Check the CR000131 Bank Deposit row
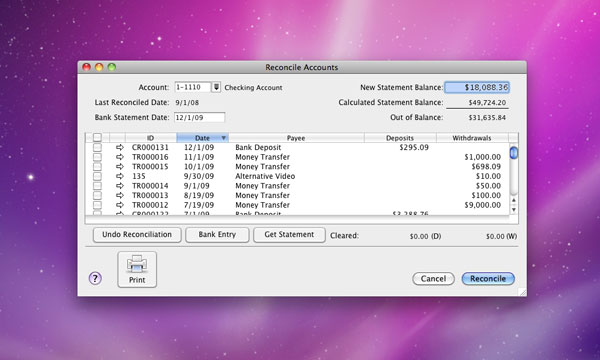The image size is (600, 360). point(98,147)
